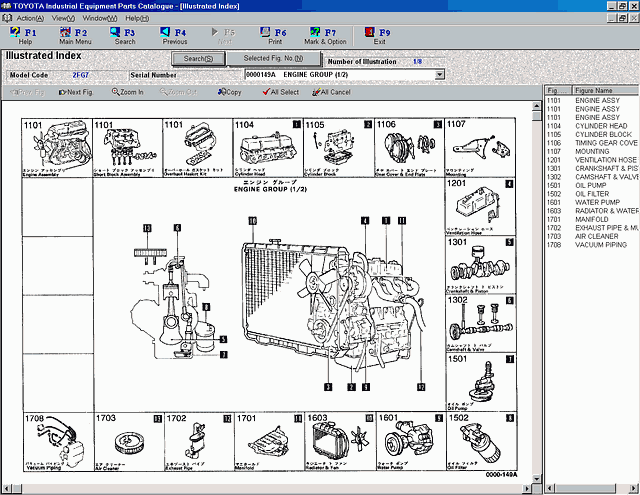Click illustration vertical scrollbar up arrow
The height and width of the screenshot is (495, 640).
click(536, 106)
